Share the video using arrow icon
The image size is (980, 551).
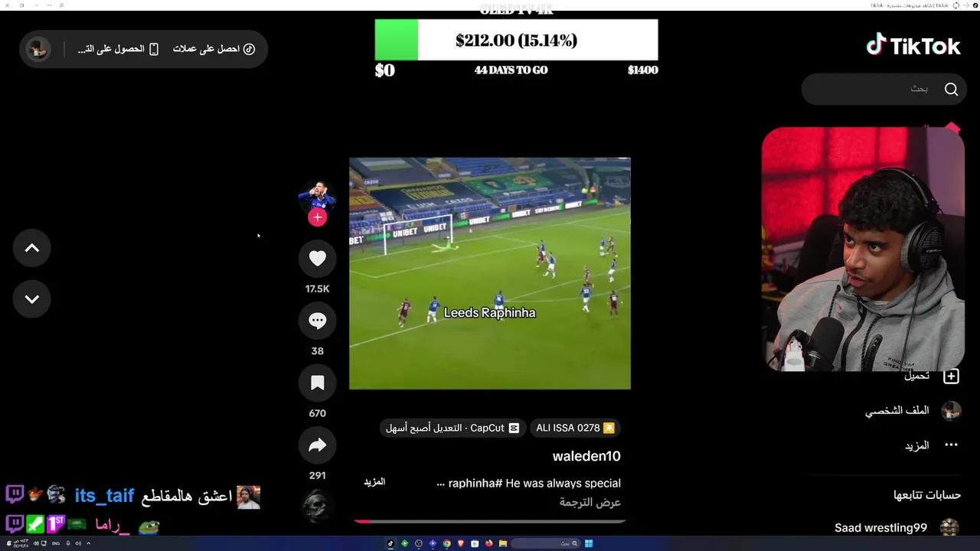(x=317, y=445)
